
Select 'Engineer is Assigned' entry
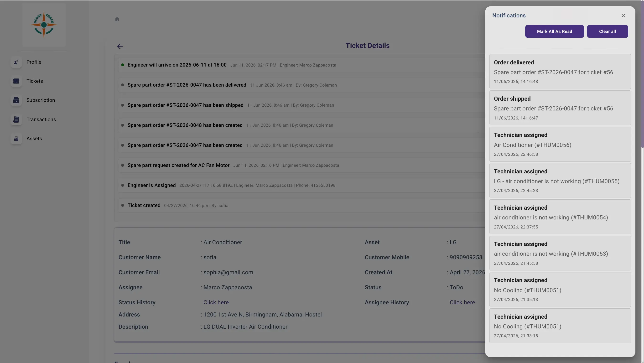point(301,185)
